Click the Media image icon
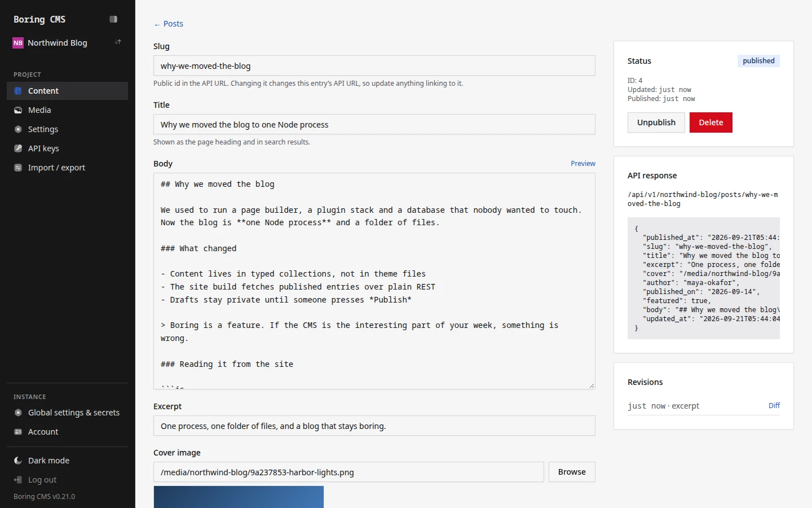 (x=18, y=110)
